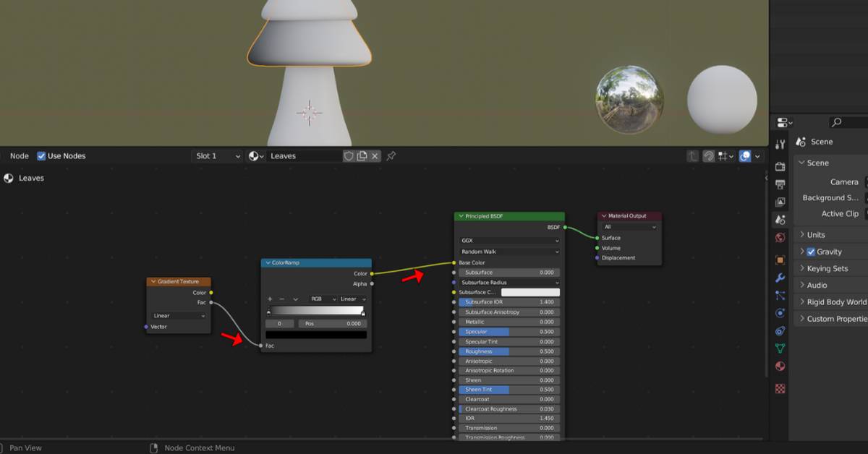Collapse the ColorRamp node
Viewport: 868px width, 454px height.
coord(268,262)
